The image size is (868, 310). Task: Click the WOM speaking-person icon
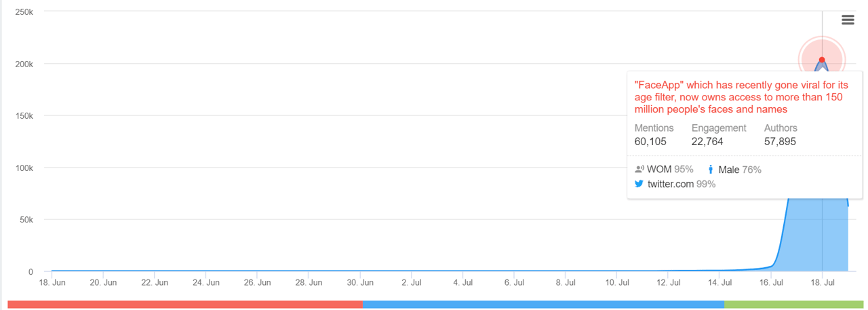pyautogui.click(x=639, y=170)
